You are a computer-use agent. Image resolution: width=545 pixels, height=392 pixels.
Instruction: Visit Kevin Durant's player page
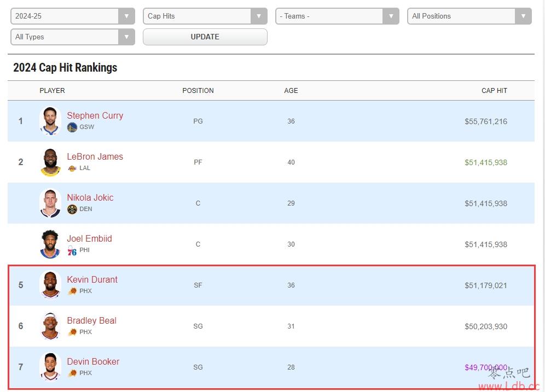[x=92, y=279]
